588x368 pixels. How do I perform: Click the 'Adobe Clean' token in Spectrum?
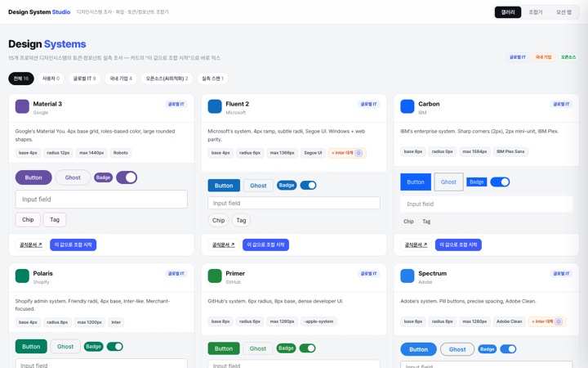coord(510,321)
